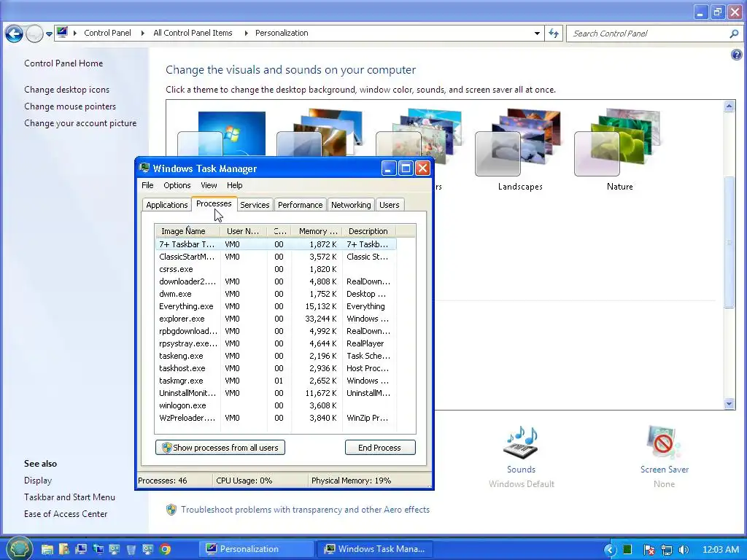This screenshot has width=747, height=560.
Task: Open Action Center flag tray icon
Action: pyautogui.click(x=649, y=550)
